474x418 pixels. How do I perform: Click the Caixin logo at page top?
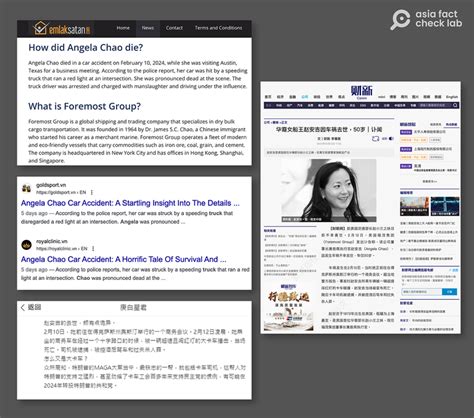[x=362, y=91]
